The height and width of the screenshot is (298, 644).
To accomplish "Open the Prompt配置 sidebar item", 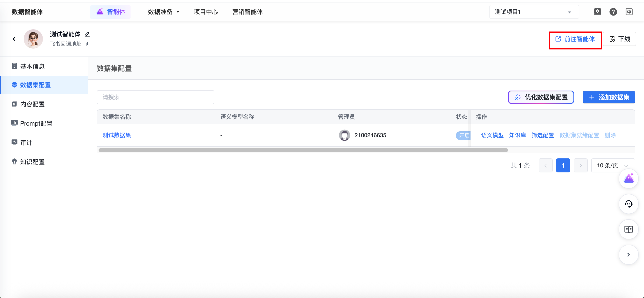I will point(36,123).
